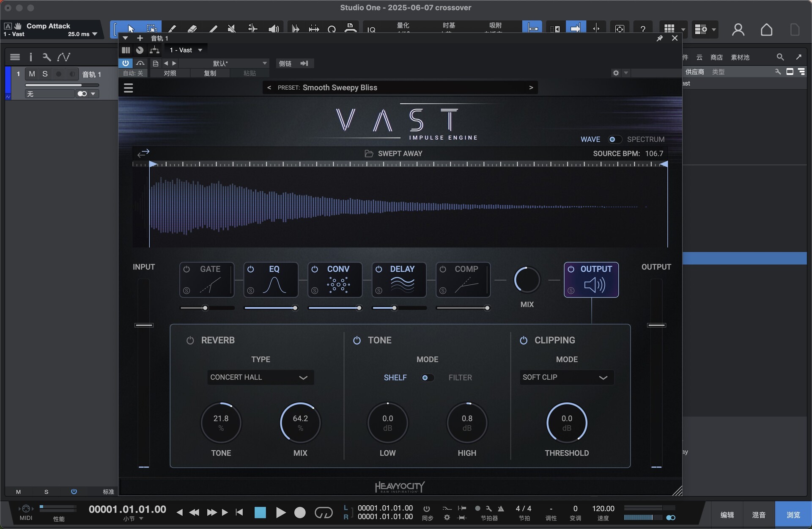Toggle the DELAY module power
This screenshot has height=529, width=812.
point(379,269)
